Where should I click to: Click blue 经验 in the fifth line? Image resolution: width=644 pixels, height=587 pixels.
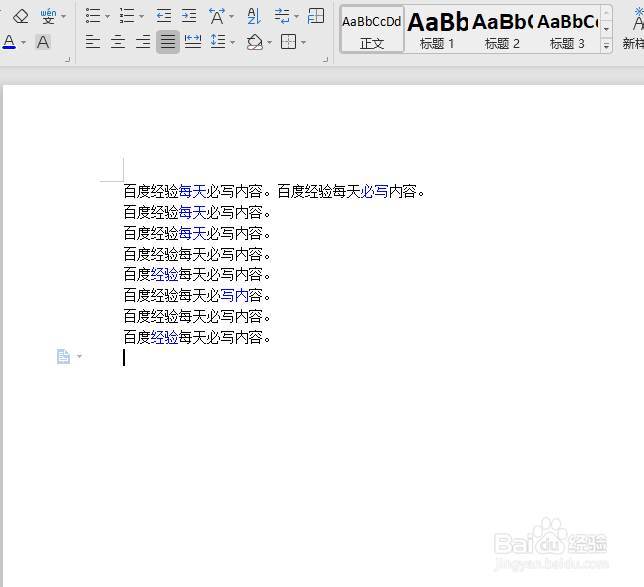(x=165, y=274)
